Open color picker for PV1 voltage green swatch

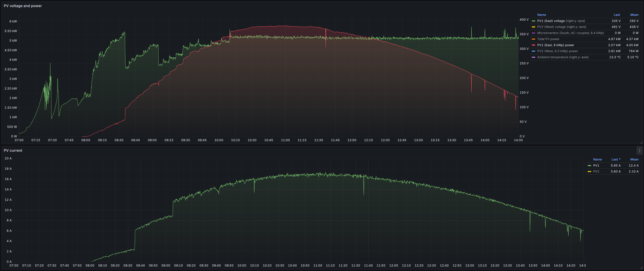point(533,21)
